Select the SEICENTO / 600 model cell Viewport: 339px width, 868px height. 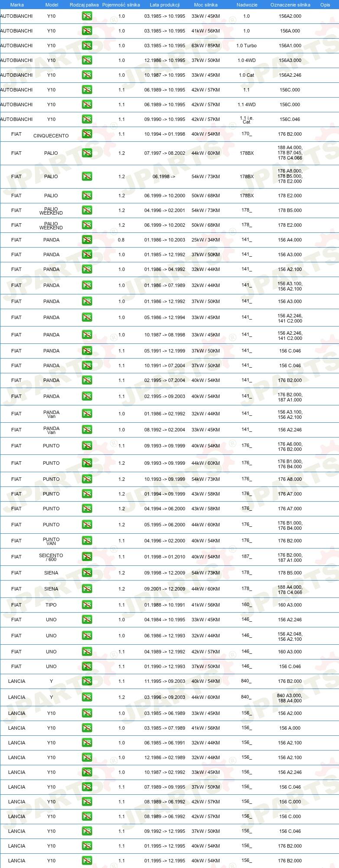51,557
